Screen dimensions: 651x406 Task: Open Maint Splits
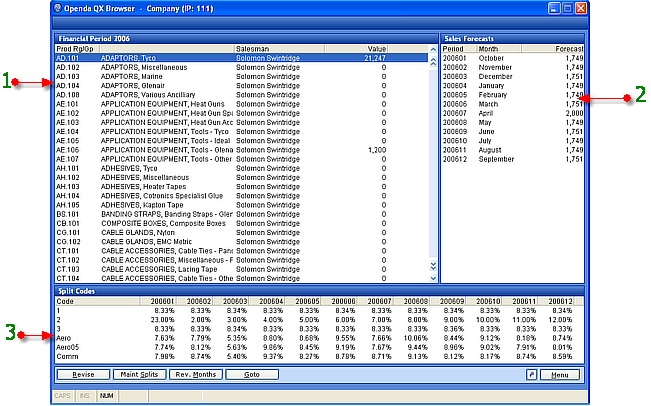point(139,374)
